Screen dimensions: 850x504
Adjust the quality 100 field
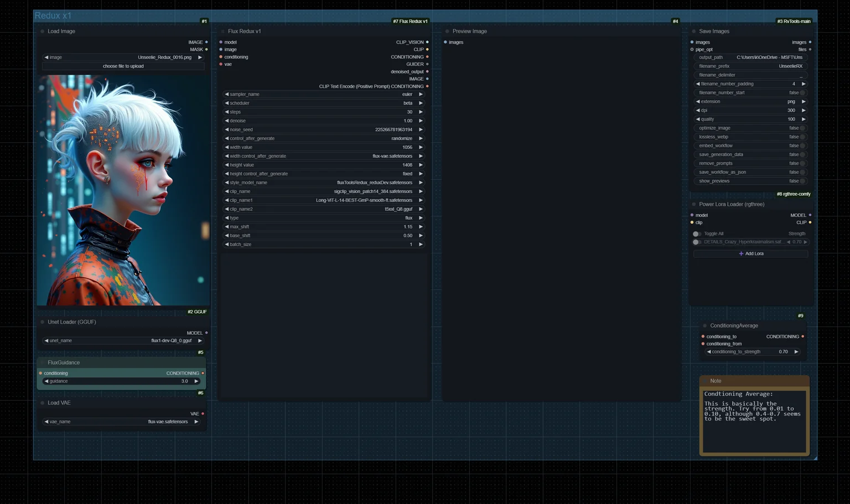pyautogui.click(x=750, y=119)
